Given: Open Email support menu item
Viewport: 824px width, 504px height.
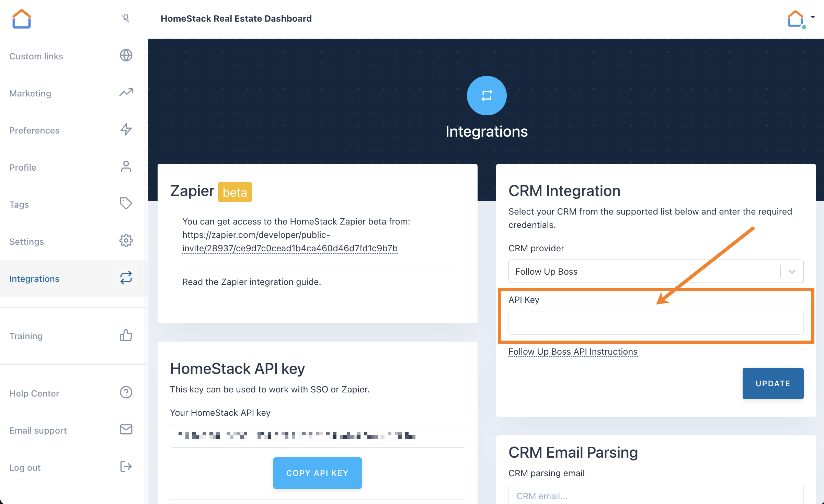Looking at the screenshot, I should click(x=38, y=430).
